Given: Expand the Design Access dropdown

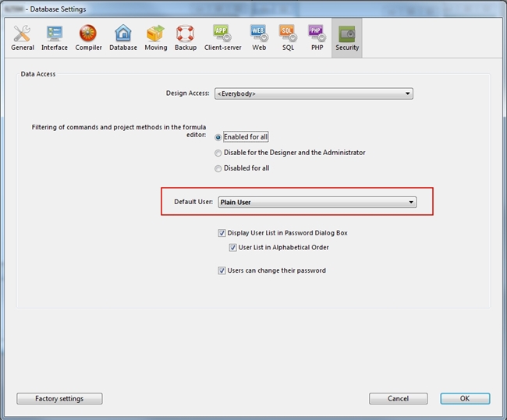Looking at the screenshot, I should 313,94.
